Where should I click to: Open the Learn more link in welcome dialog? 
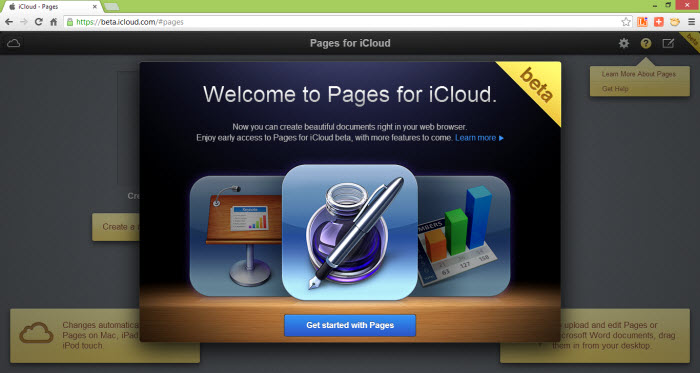(479, 138)
